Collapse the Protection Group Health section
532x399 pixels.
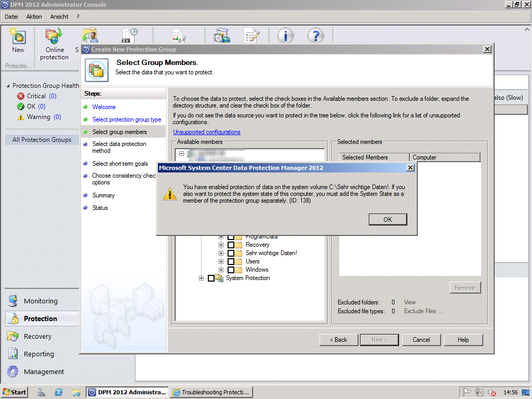click(x=8, y=86)
